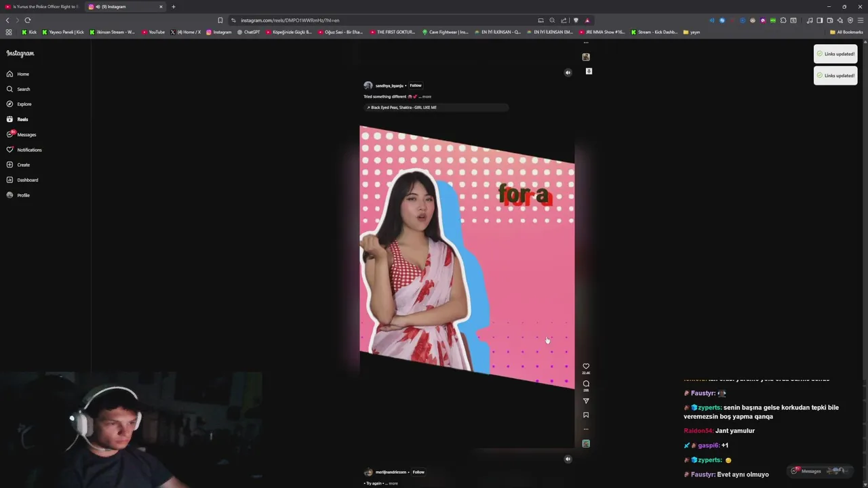
Task: Open the audio thumbnail under the reel actions
Action: pyautogui.click(x=586, y=443)
